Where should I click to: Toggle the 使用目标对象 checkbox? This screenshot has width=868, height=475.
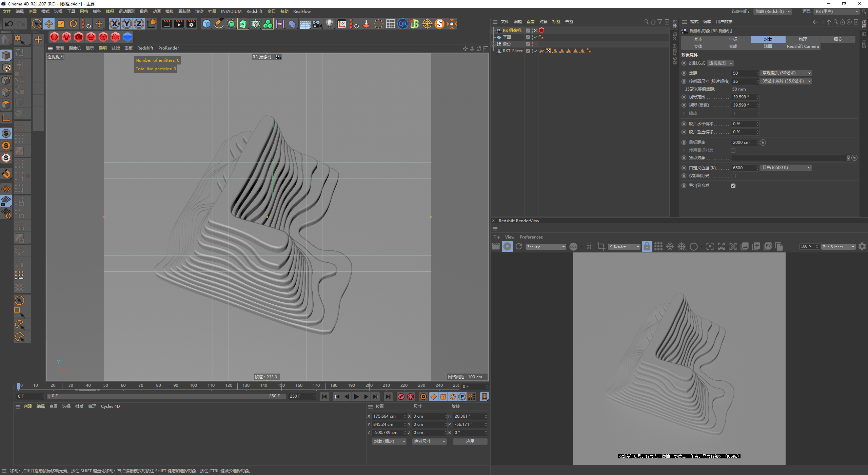[733, 150]
